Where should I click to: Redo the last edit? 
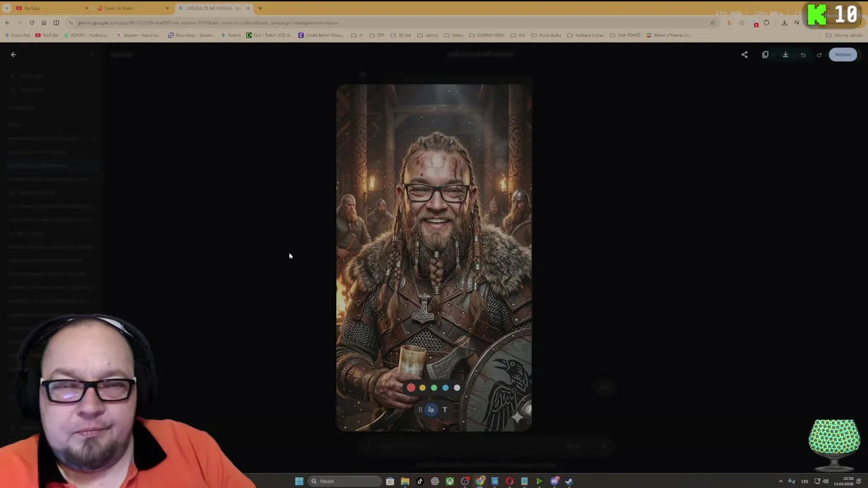819,55
